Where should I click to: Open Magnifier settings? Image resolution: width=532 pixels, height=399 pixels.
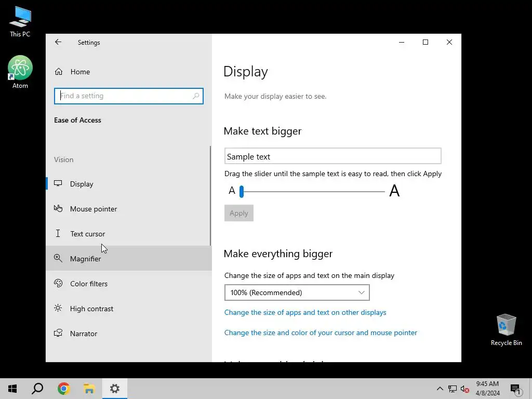tap(129, 259)
